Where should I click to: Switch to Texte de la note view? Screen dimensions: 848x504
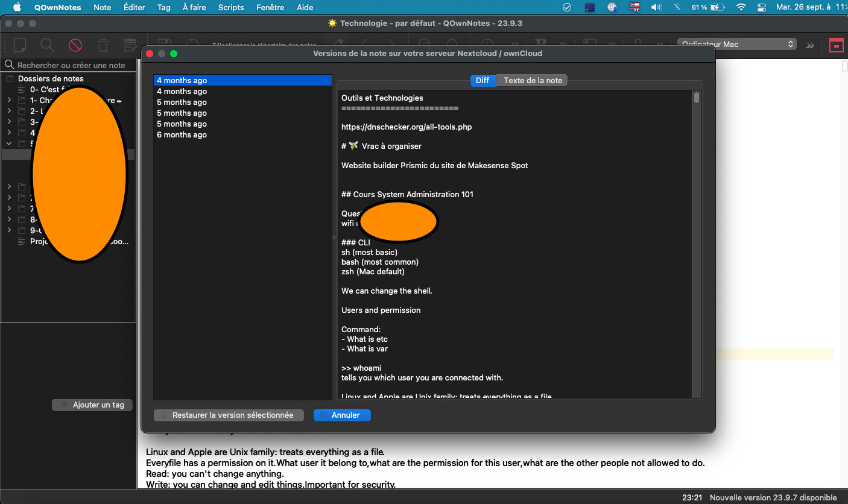pos(533,80)
